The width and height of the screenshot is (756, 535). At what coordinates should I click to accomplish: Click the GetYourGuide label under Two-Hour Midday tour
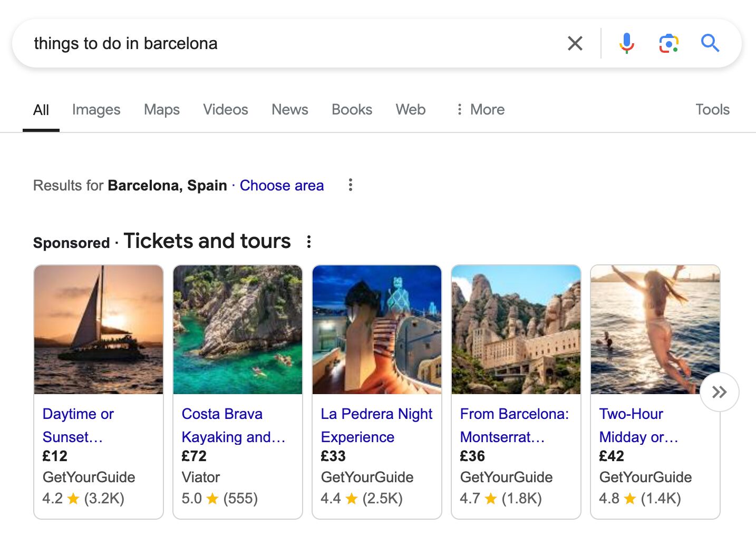point(645,477)
